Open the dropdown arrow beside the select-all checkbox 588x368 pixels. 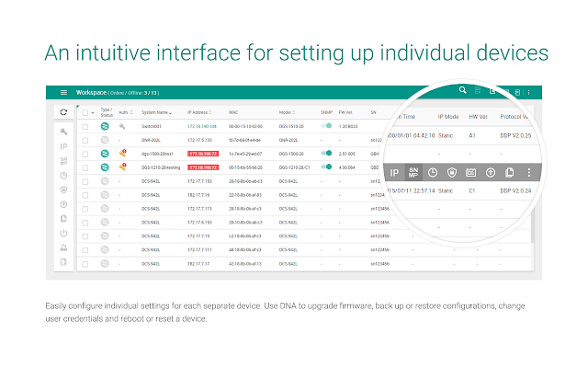tap(94, 112)
